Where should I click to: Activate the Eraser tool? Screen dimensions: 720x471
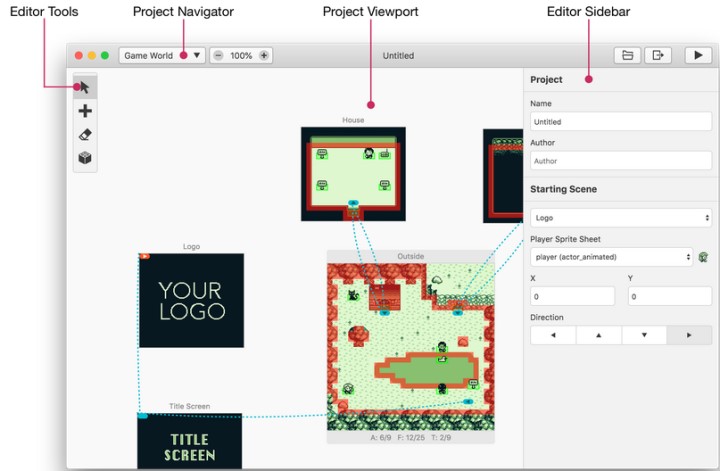click(x=85, y=135)
